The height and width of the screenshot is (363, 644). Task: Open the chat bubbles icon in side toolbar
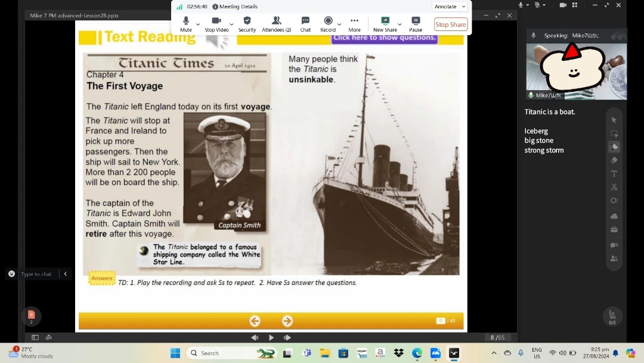tap(614, 245)
